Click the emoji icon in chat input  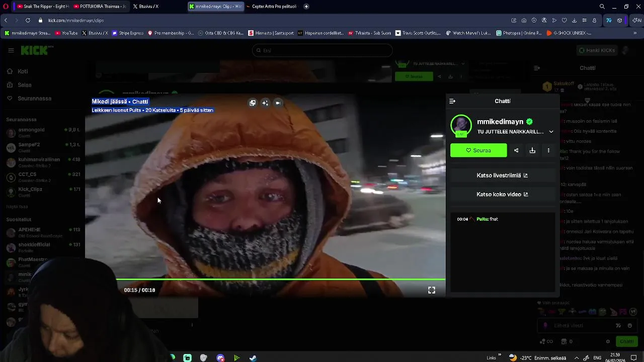click(x=630, y=325)
